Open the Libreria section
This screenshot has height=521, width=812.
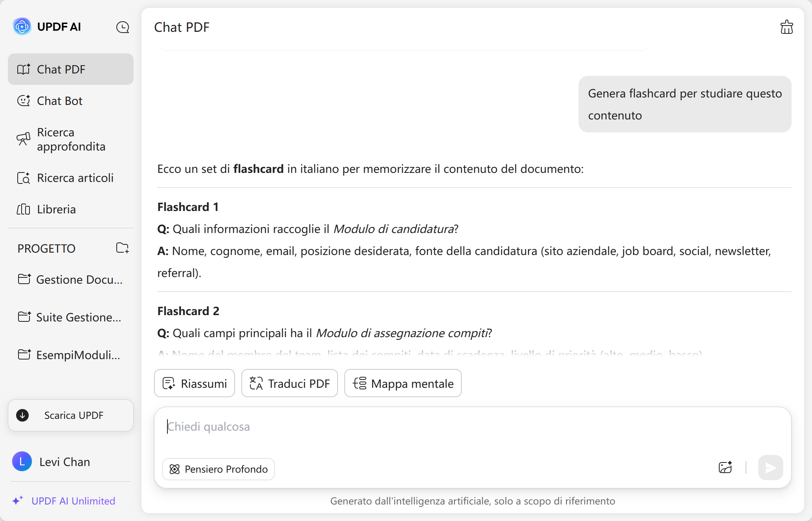click(56, 209)
